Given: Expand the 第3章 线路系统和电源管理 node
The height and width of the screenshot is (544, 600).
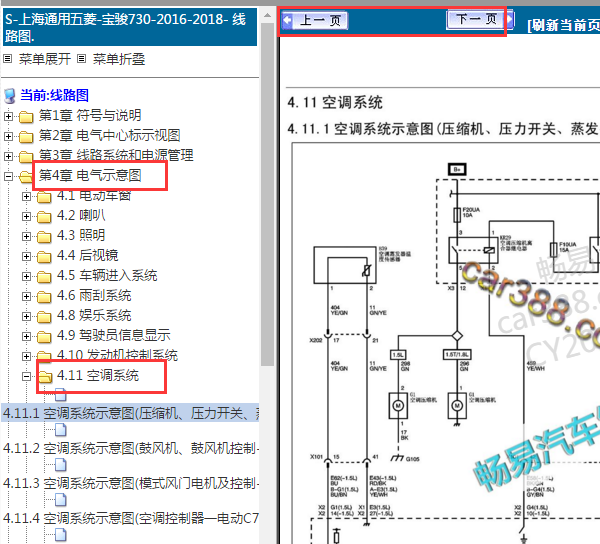Looking at the screenshot, I should (x=8, y=156).
